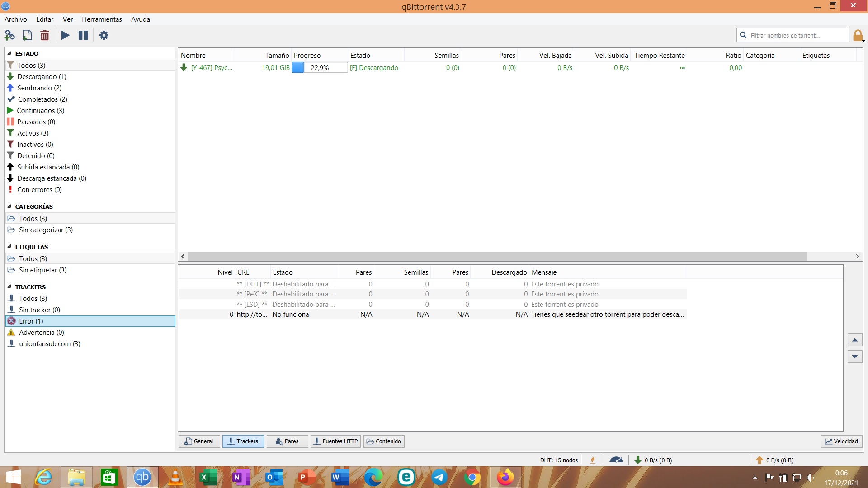
Task: Sort by the Nombre column header
Action: [x=207, y=56]
